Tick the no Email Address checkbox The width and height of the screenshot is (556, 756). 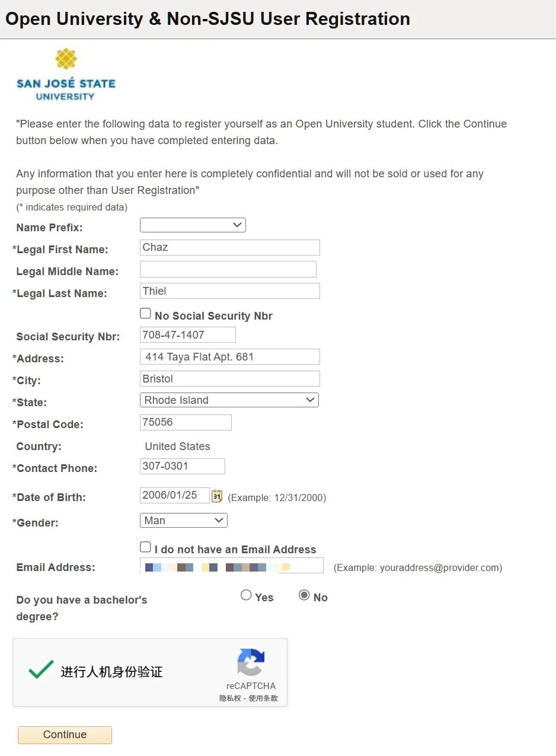(145, 547)
